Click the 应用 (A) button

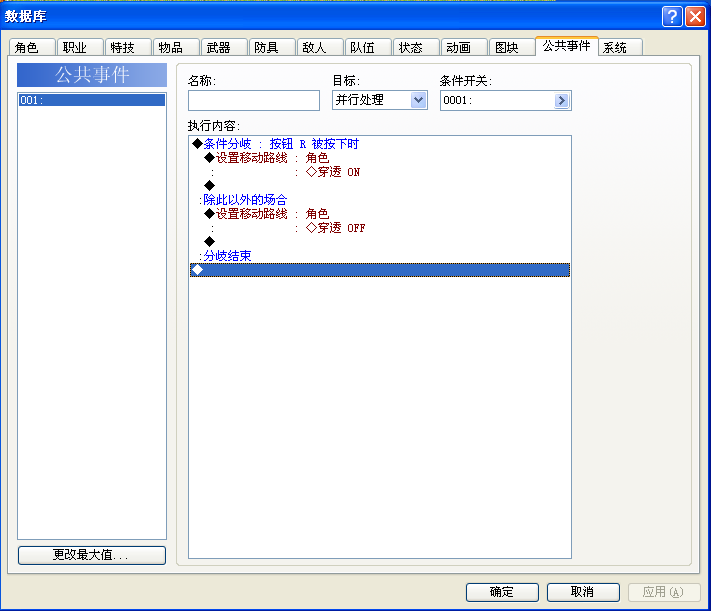coord(664,592)
